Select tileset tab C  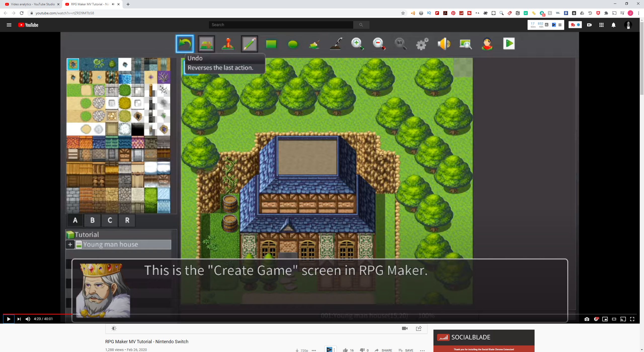pos(110,220)
